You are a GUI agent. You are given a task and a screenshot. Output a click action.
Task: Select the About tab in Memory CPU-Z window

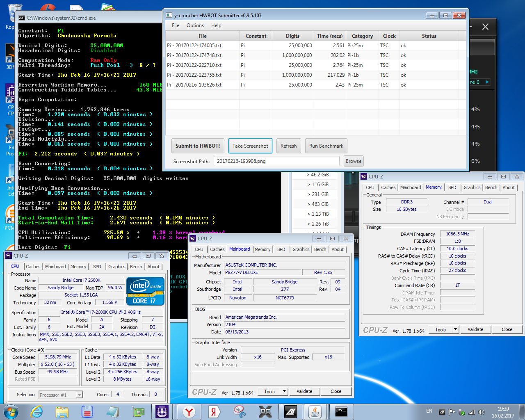click(x=509, y=187)
